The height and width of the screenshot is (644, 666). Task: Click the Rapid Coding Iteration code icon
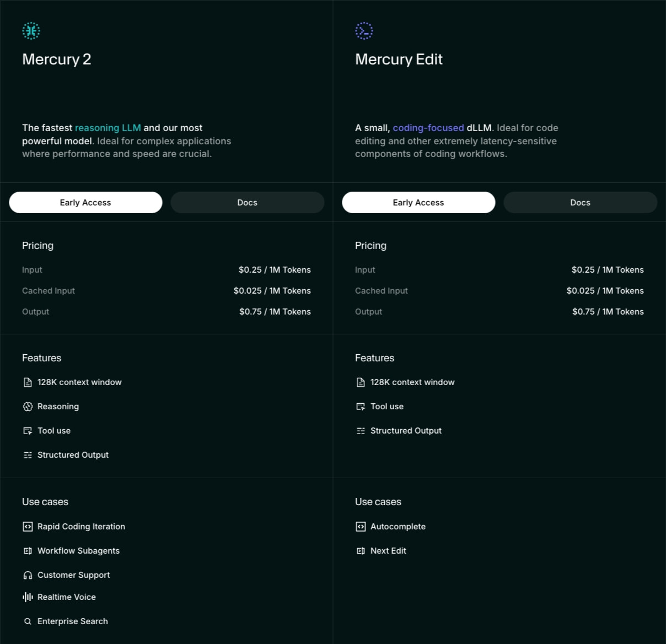pos(28,527)
